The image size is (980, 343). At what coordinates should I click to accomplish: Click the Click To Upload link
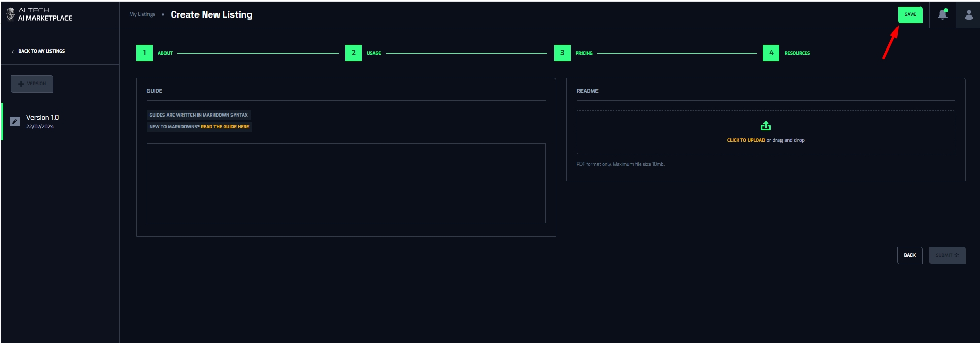click(x=745, y=140)
